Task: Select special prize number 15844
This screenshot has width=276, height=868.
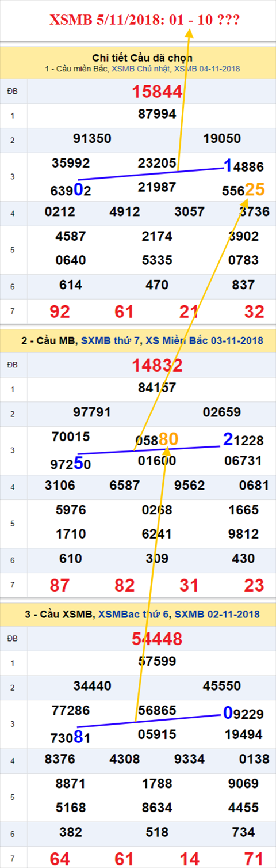Action: pyautogui.click(x=157, y=91)
